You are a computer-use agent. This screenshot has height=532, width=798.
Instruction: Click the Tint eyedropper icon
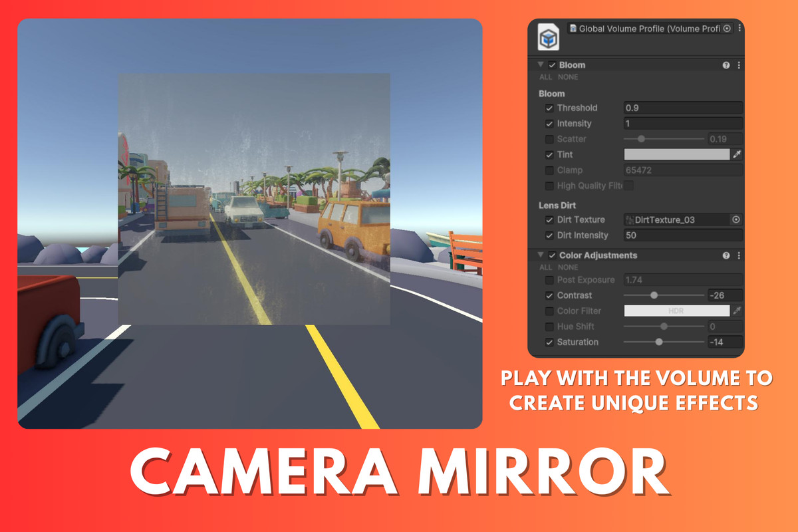[x=736, y=154]
